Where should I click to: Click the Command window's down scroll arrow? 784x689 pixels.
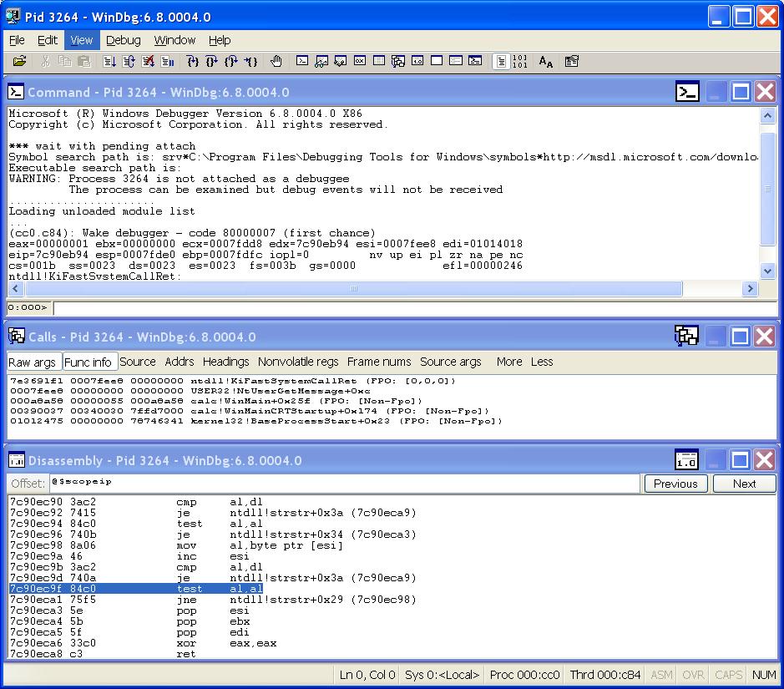click(x=767, y=271)
